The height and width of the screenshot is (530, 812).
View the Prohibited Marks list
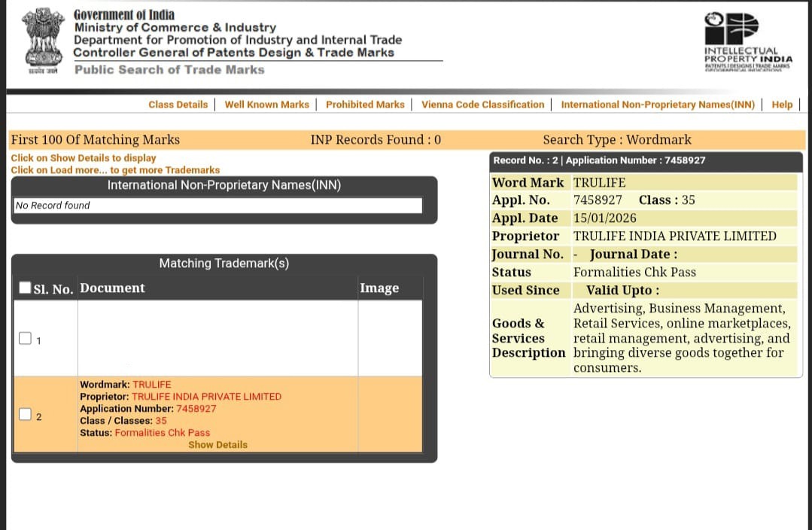[x=365, y=105]
